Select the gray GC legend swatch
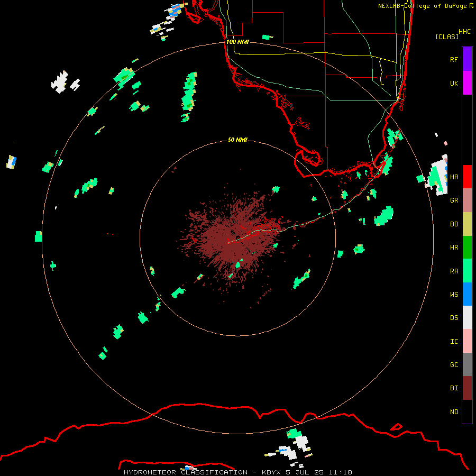 [x=467, y=364]
